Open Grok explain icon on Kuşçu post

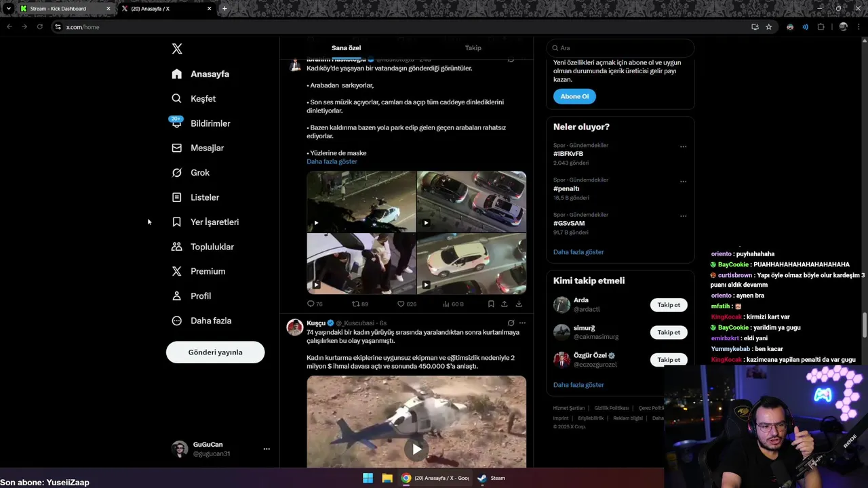(511, 323)
